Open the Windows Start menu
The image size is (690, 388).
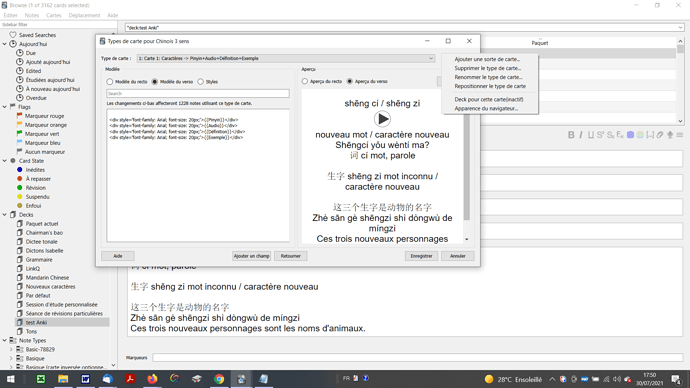[x=11, y=379]
